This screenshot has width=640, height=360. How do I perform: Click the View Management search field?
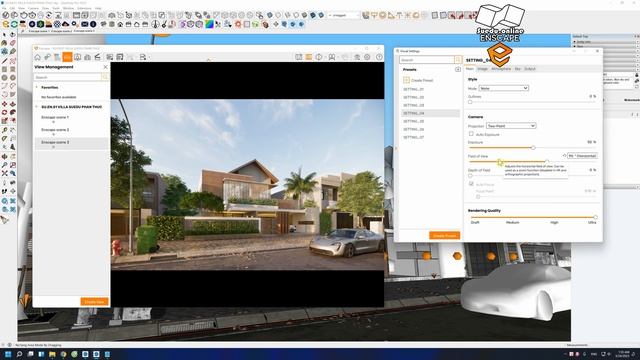click(68, 77)
